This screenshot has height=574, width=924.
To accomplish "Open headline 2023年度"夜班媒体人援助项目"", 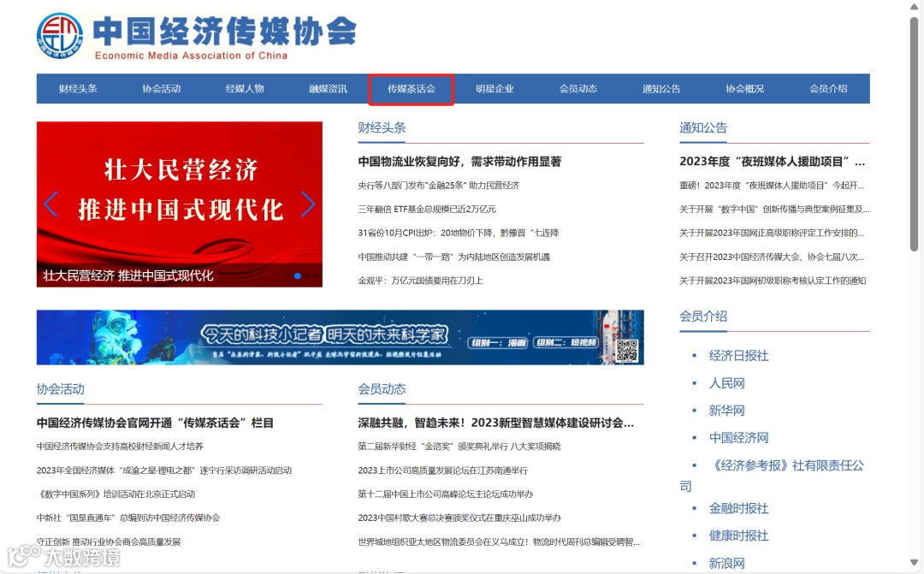I will (773, 162).
